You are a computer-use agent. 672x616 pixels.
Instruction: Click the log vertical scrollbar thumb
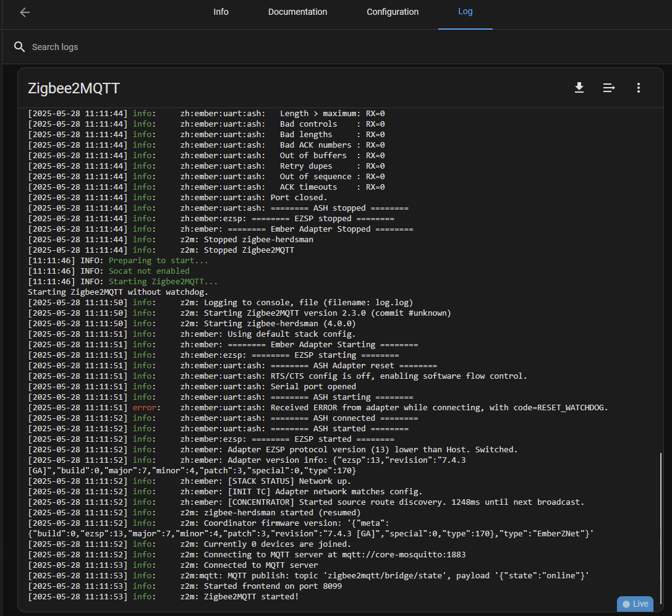click(660, 528)
